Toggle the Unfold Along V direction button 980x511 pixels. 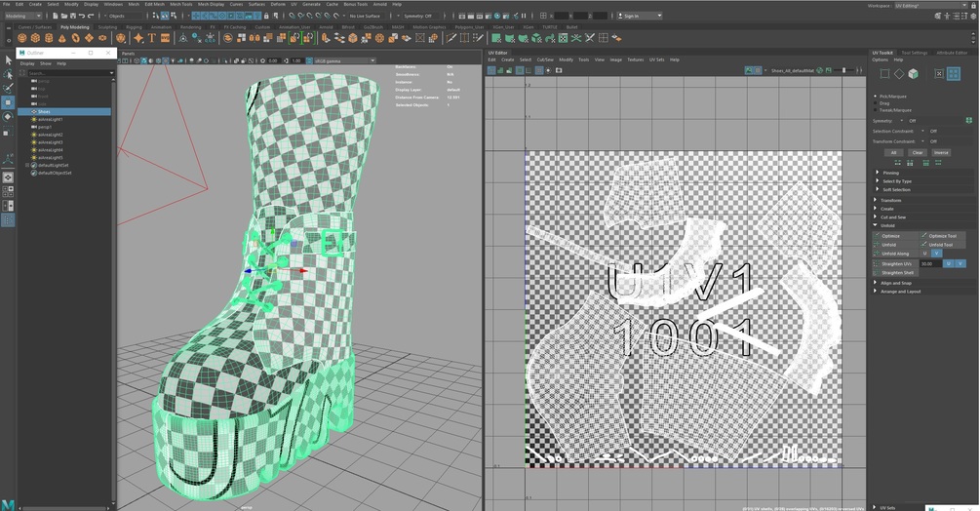(936, 253)
